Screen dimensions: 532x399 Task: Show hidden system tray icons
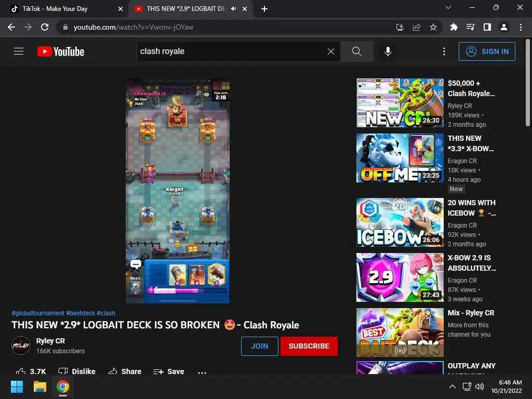[x=453, y=387]
